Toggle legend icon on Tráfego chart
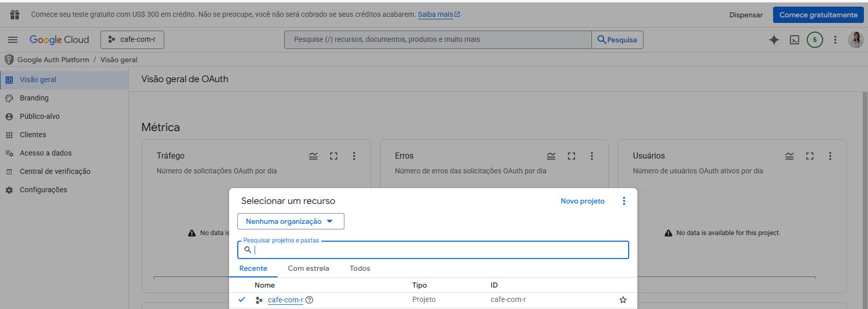 [x=313, y=156]
